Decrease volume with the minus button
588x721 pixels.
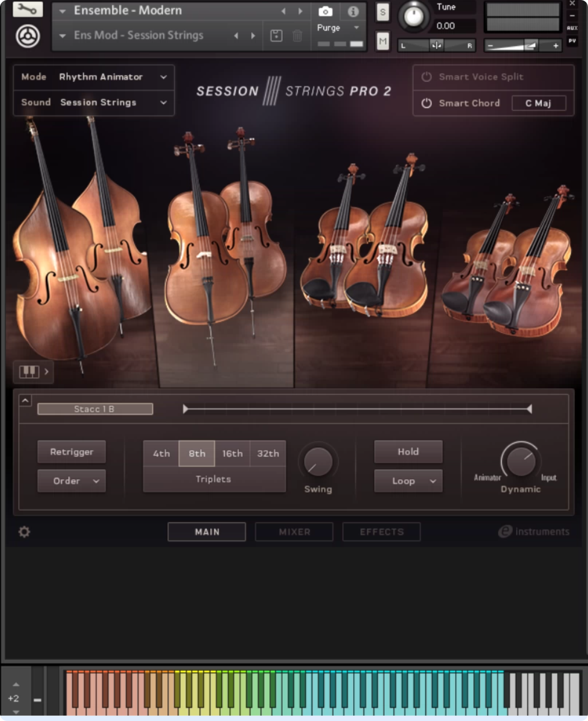(x=490, y=45)
